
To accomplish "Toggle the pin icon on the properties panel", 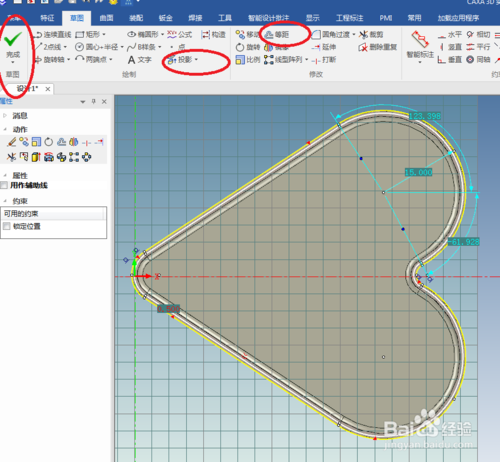I will click(94, 101).
